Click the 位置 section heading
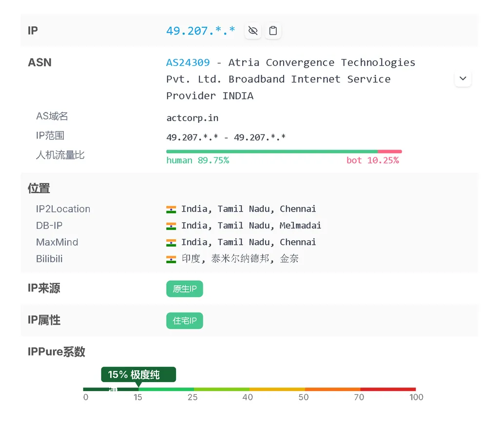The width and height of the screenshot is (499, 448). coord(38,188)
